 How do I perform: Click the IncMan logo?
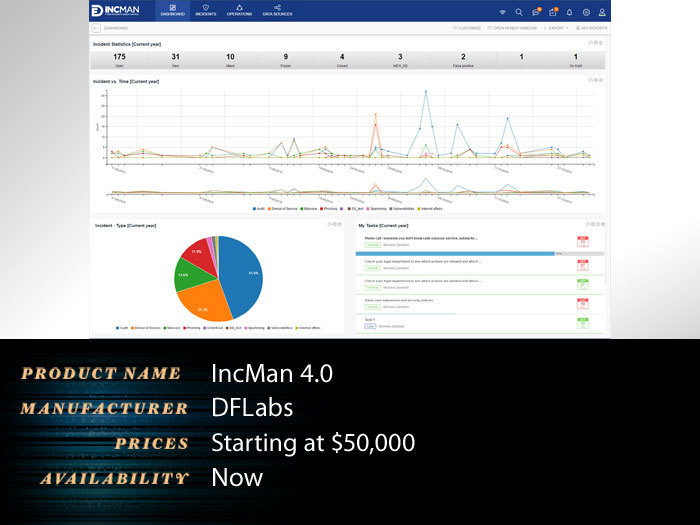click(116, 10)
